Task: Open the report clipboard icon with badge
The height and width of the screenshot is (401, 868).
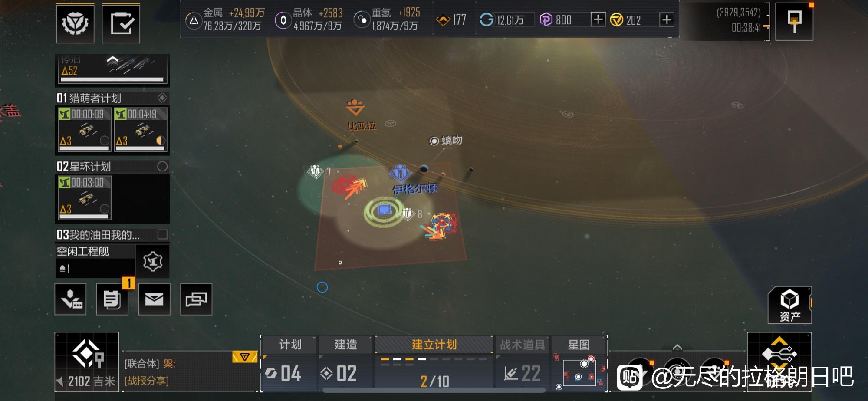Action: click(112, 299)
